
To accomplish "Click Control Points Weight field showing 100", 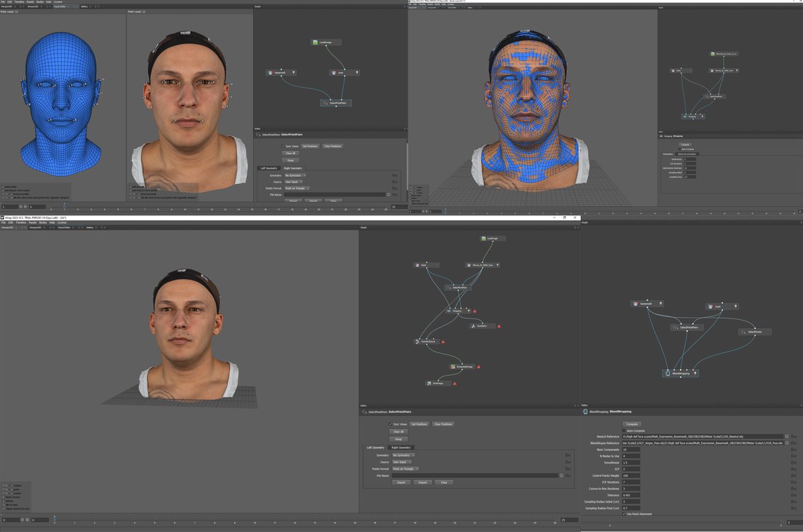I will pos(631,476).
